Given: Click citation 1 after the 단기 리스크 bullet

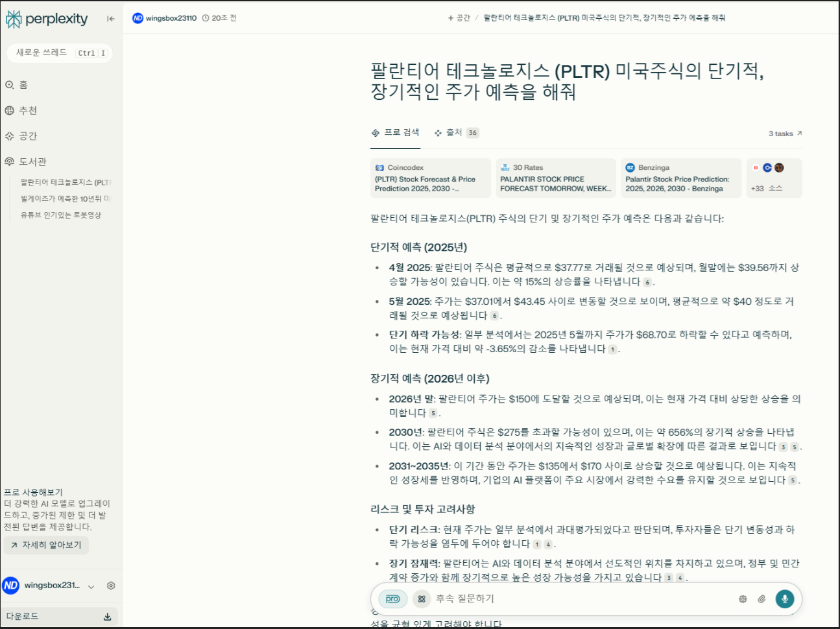Looking at the screenshot, I should coord(537,545).
